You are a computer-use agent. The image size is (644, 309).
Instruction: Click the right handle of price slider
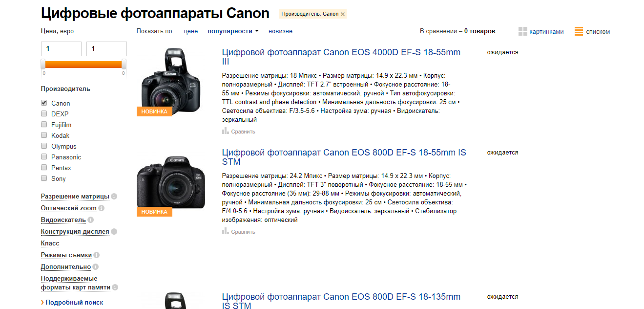tap(124, 64)
